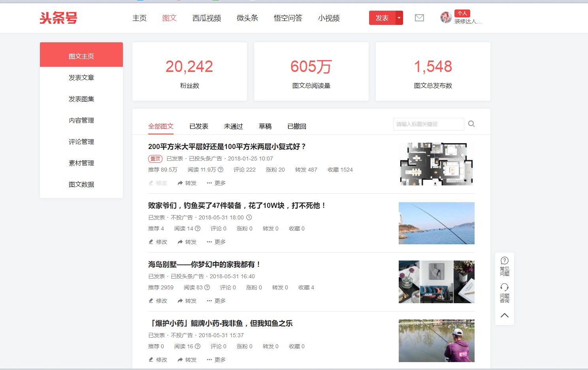588x370 pixels.
Task: Open the 微头条 navigation item
Action: coord(247,18)
